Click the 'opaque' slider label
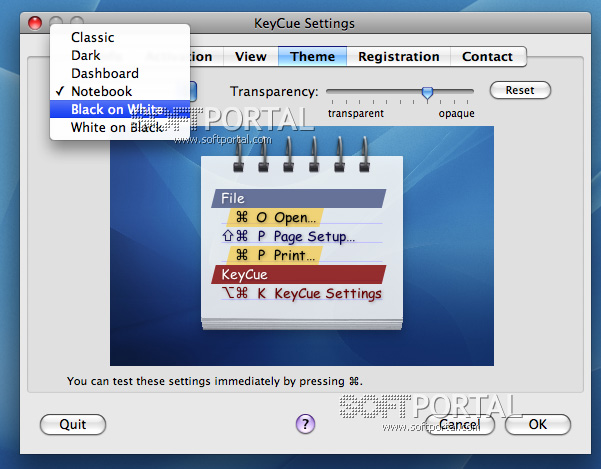 456,113
